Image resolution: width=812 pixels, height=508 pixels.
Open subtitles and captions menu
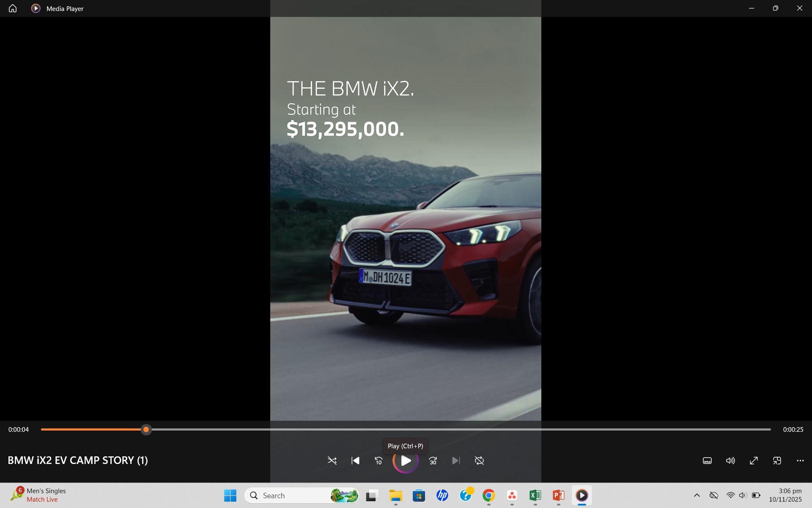pos(707,461)
